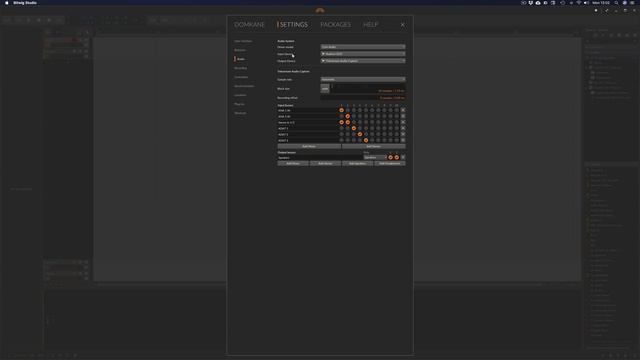Remove the ADAT 2 input bus
This screenshot has width=640, height=360.
[403, 134]
